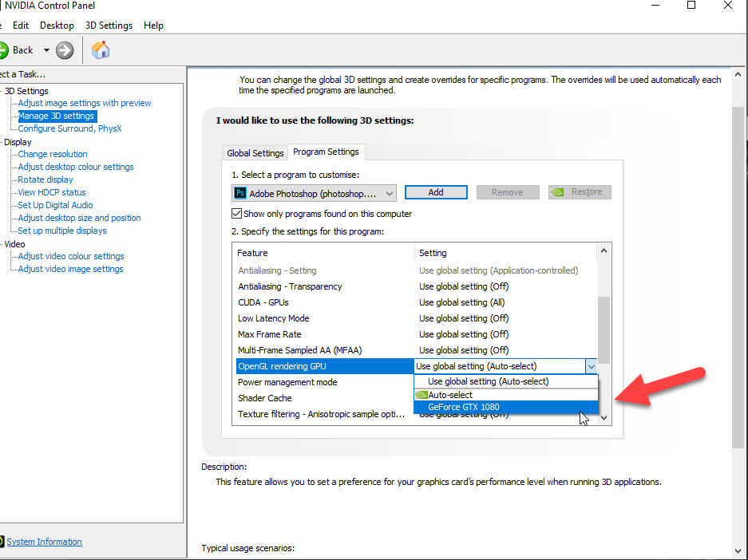The height and width of the screenshot is (560, 748).
Task: Click CUDA - GPUs value Use global setting (All)
Action: click(461, 302)
